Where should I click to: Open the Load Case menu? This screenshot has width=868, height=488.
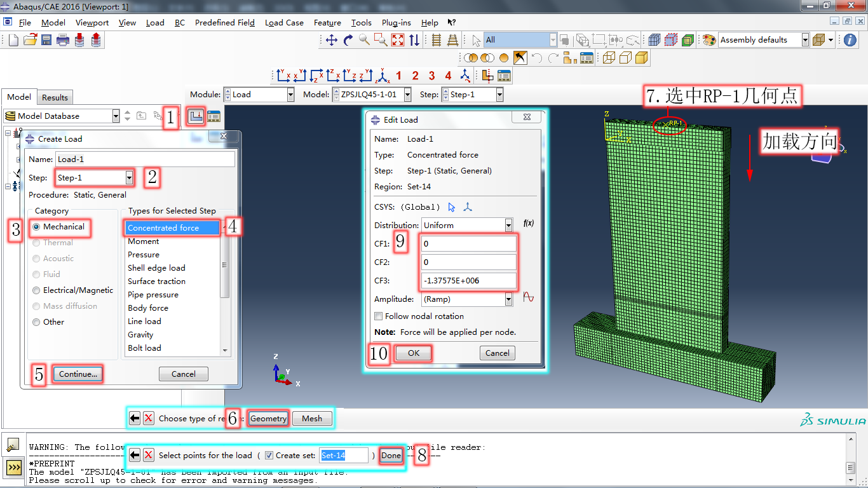(x=284, y=22)
